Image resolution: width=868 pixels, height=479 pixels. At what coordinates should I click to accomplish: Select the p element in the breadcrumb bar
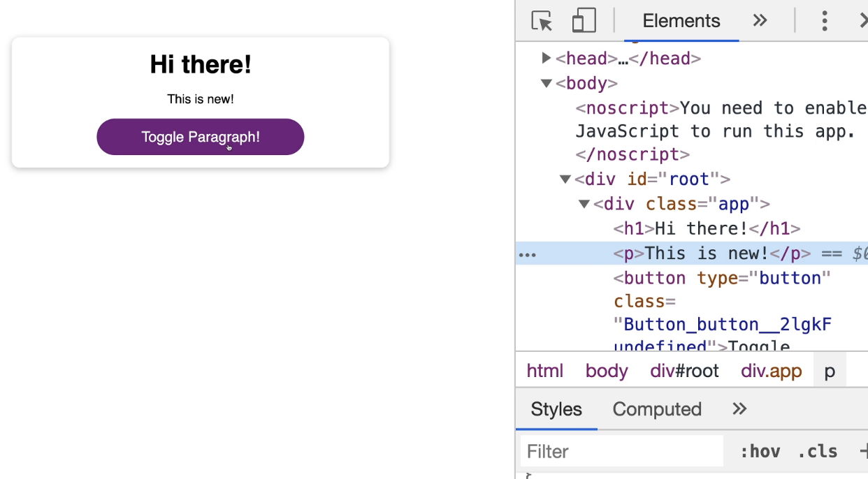coord(830,371)
